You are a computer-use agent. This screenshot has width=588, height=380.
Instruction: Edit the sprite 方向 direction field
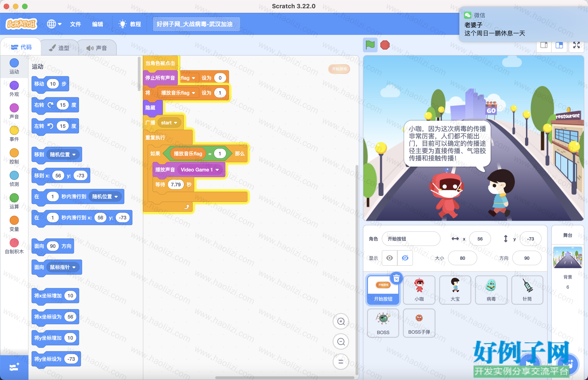[x=527, y=258]
